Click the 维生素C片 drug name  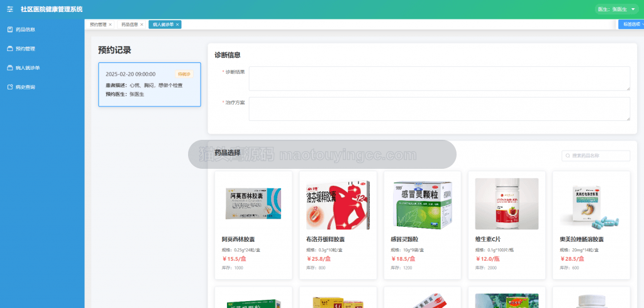(488, 240)
